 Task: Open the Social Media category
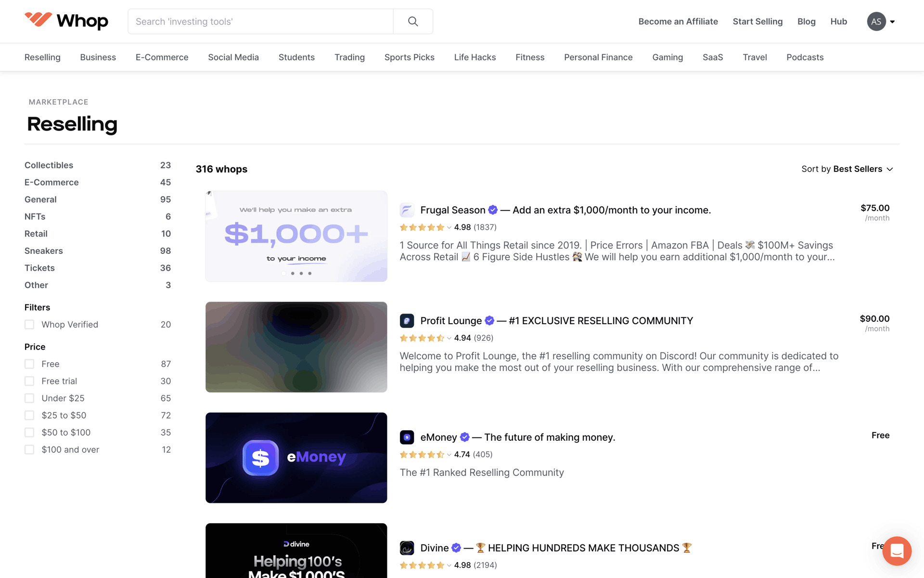[233, 57]
